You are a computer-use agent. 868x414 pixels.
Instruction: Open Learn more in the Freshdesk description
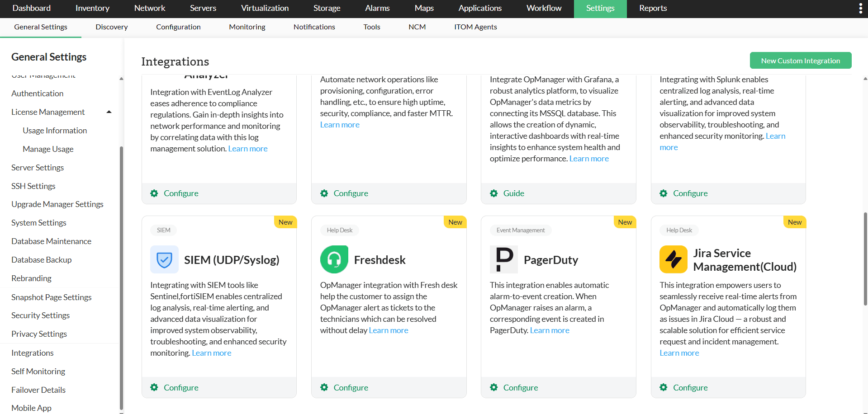tap(389, 330)
